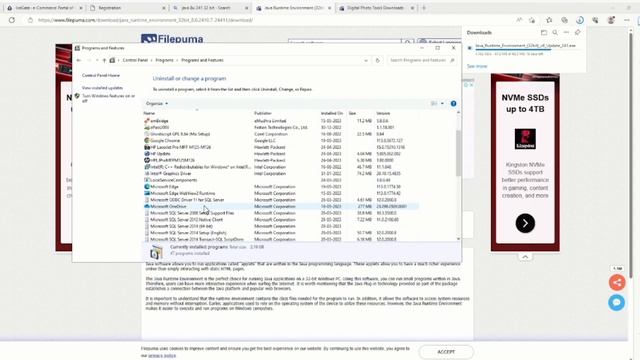Expand the address bar history dropdown

(x=366, y=60)
